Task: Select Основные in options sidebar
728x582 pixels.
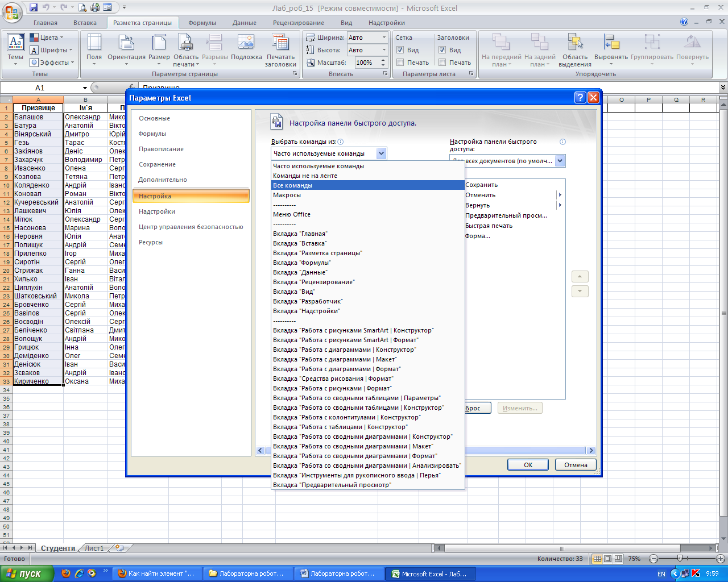Action: click(191, 118)
